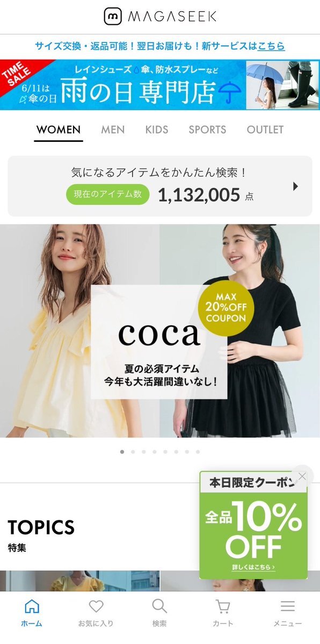Switch to the KIDS tab
Viewport: 320px width, 644px height.
tap(156, 129)
